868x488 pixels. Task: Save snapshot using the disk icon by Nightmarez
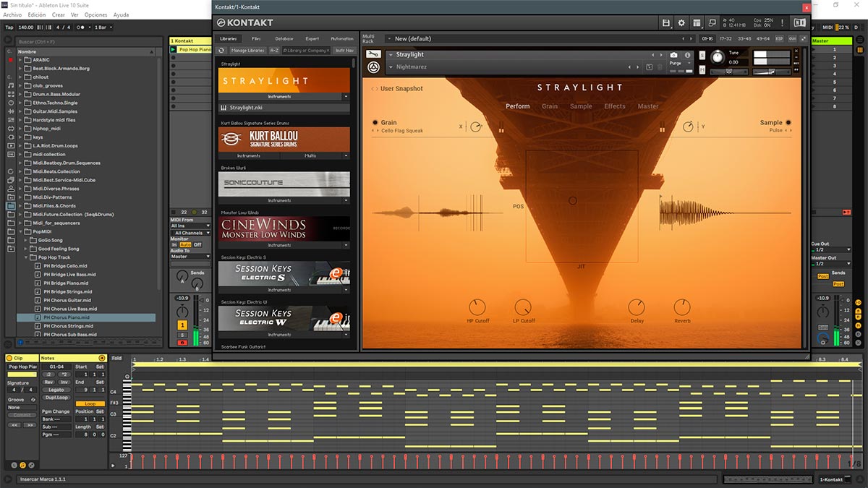(x=649, y=67)
